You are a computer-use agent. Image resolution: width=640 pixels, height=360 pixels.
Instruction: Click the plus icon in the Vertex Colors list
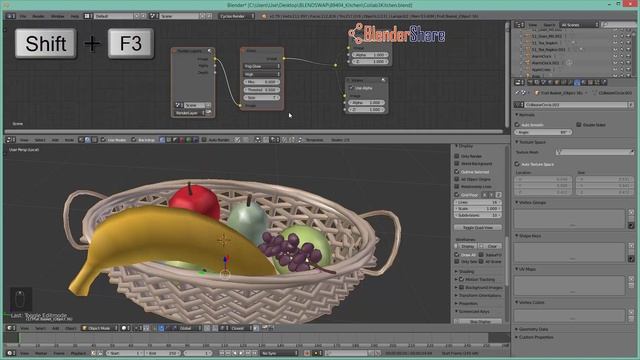coord(631,313)
